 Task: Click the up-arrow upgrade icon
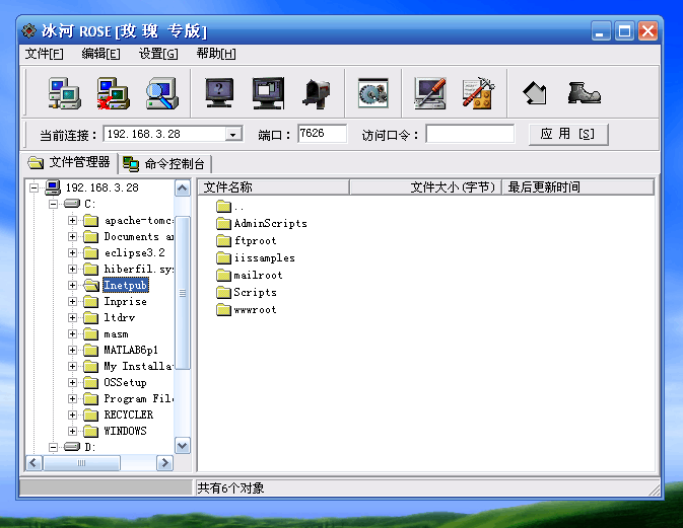click(x=534, y=93)
